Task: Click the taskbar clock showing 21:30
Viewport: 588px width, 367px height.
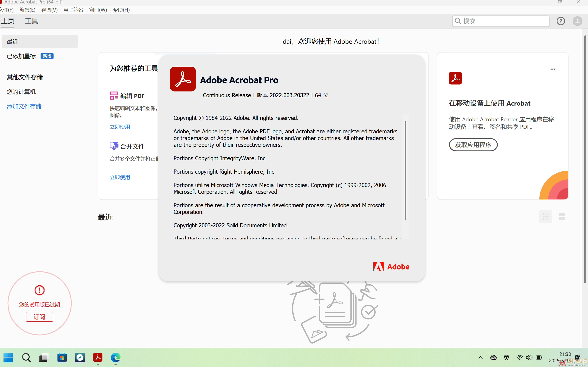Action: [x=565, y=354]
